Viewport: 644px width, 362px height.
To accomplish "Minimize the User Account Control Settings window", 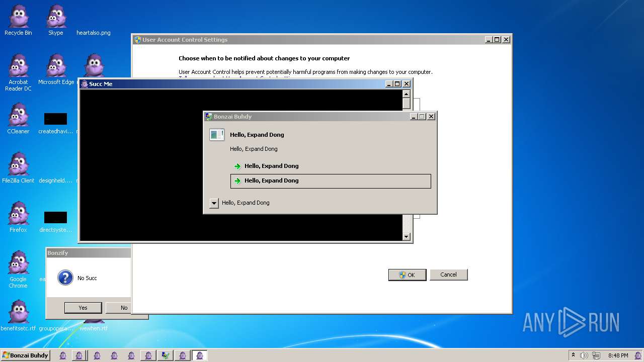I will point(489,40).
